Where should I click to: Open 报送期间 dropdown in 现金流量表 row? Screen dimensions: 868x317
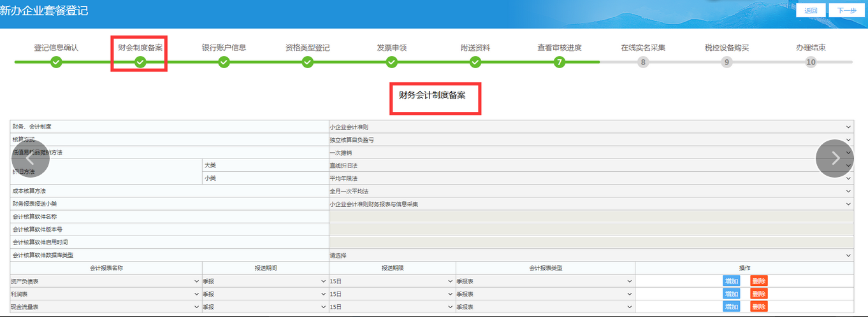coord(265,306)
